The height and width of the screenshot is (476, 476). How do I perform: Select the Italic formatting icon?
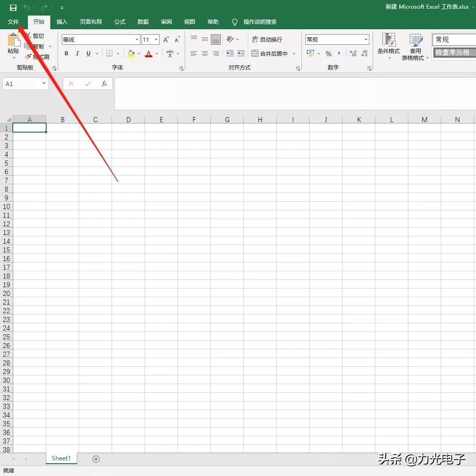tap(77, 53)
